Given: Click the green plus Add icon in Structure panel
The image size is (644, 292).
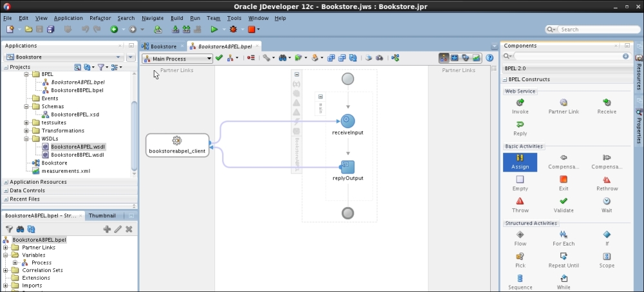Looking at the screenshot, I should click(x=107, y=229).
